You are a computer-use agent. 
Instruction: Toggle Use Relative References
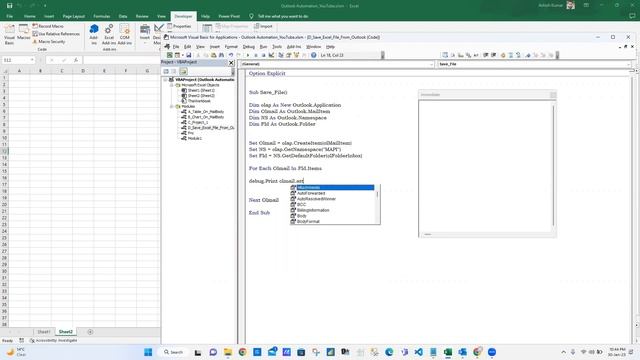56,34
